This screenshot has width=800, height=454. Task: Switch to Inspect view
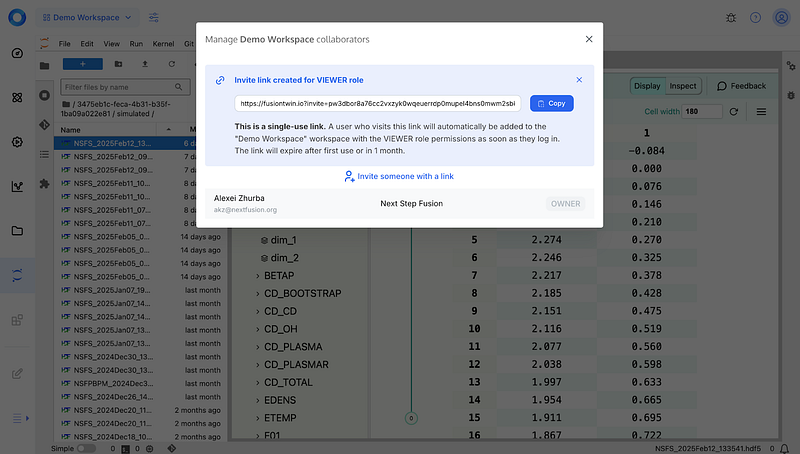pos(683,86)
